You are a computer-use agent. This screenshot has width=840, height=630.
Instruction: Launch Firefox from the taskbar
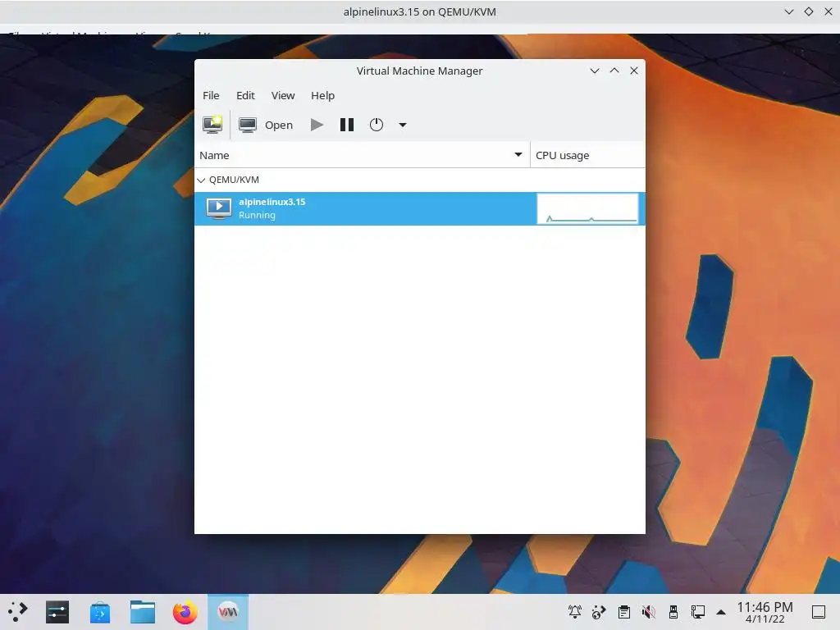coord(185,612)
